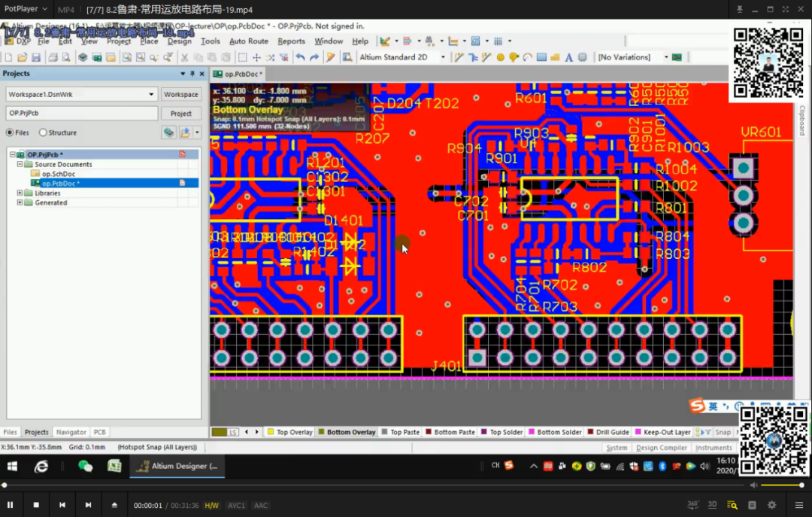Image resolution: width=812 pixels, height=517 pixels.
Task: Open the No Variations dropdown
Action: pyautogui.click(x=666, y=57)
